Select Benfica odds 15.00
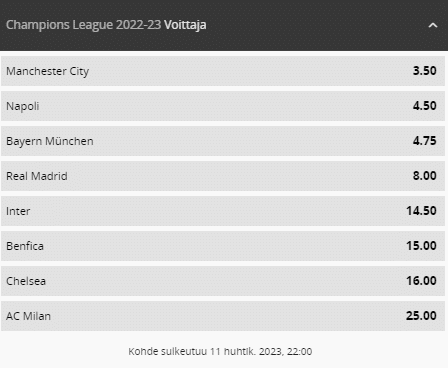Screen dimensions: 448x368 tap(421, 246)
